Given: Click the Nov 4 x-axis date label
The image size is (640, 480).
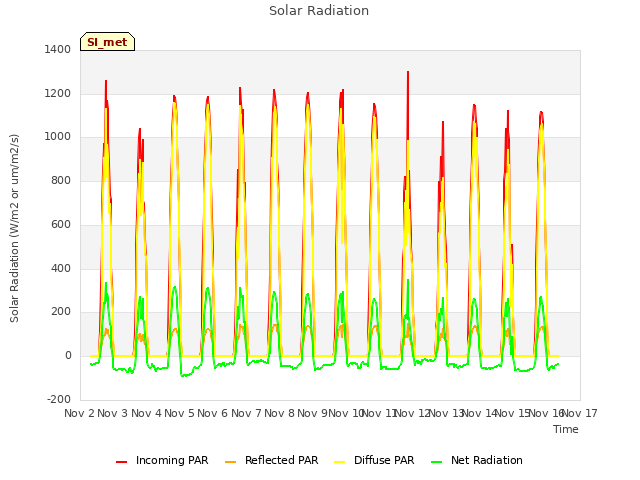Looking at the screenshot, I should pyautogui.click(x=147, y=413).
